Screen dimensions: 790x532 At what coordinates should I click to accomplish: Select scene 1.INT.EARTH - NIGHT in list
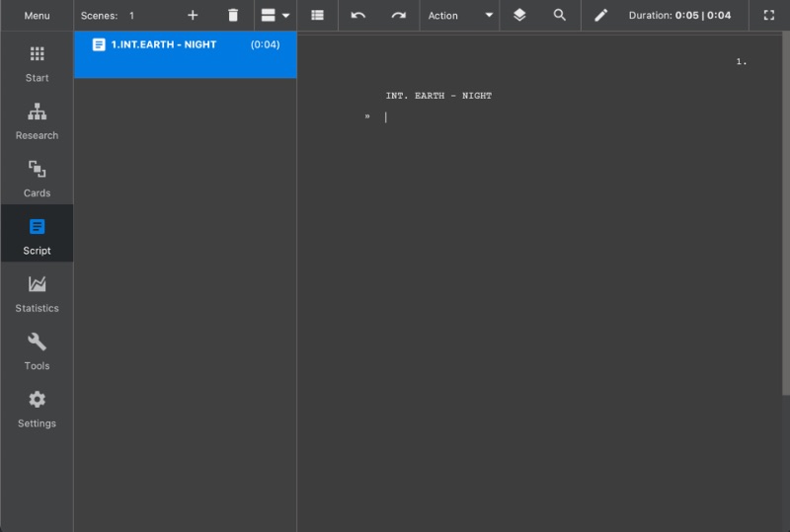coord(186,54)
